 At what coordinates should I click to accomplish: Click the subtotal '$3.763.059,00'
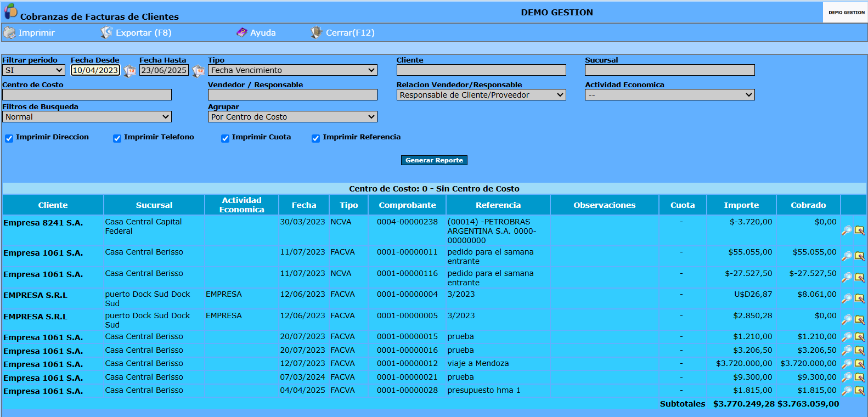[x=808, y=404]
